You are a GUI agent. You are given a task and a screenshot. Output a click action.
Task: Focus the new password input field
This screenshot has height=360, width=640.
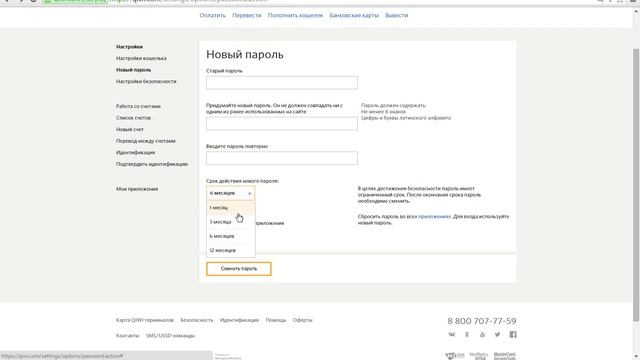click(x=282, y=124)
